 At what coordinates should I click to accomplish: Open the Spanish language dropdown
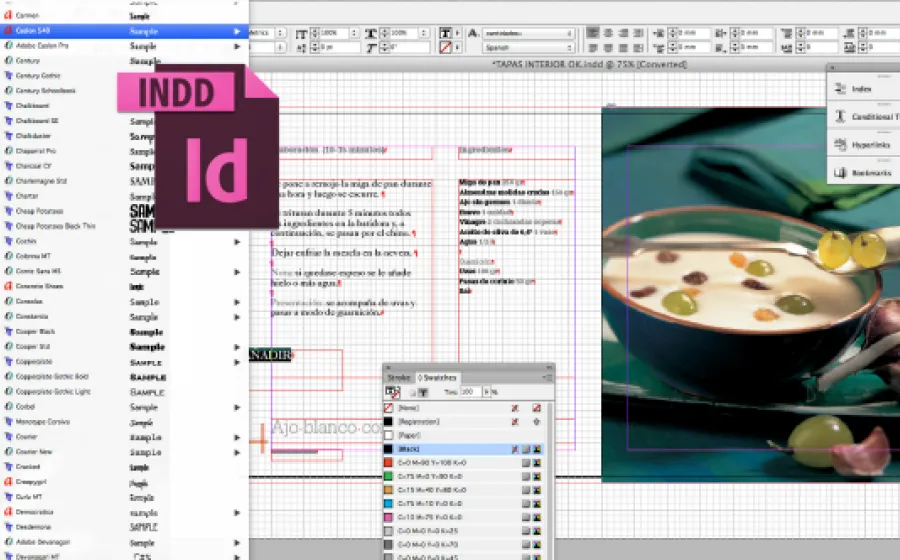tap(528, 48)
